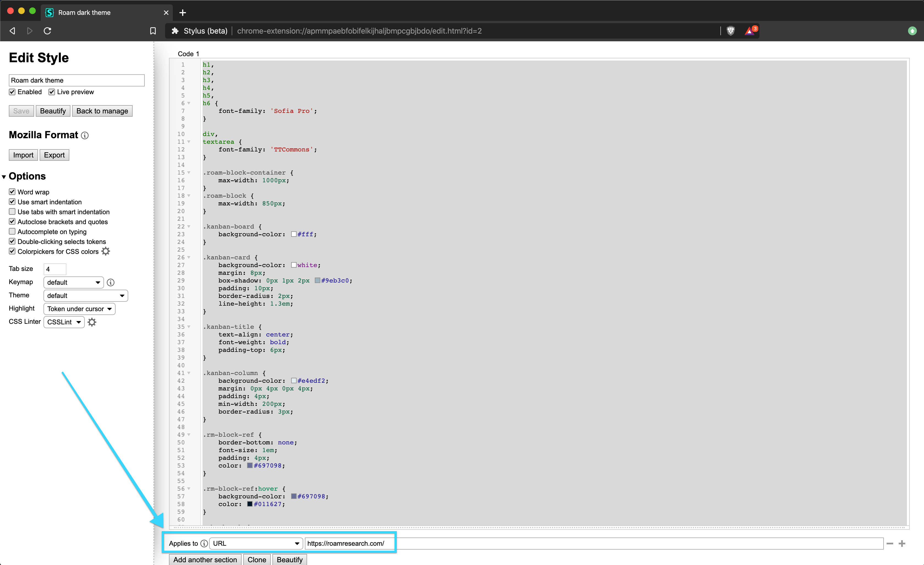Image resolution: width=924 pixels, height=565 pixels.
Task: Add applies-to rule with plus icon
Action: 902,544
